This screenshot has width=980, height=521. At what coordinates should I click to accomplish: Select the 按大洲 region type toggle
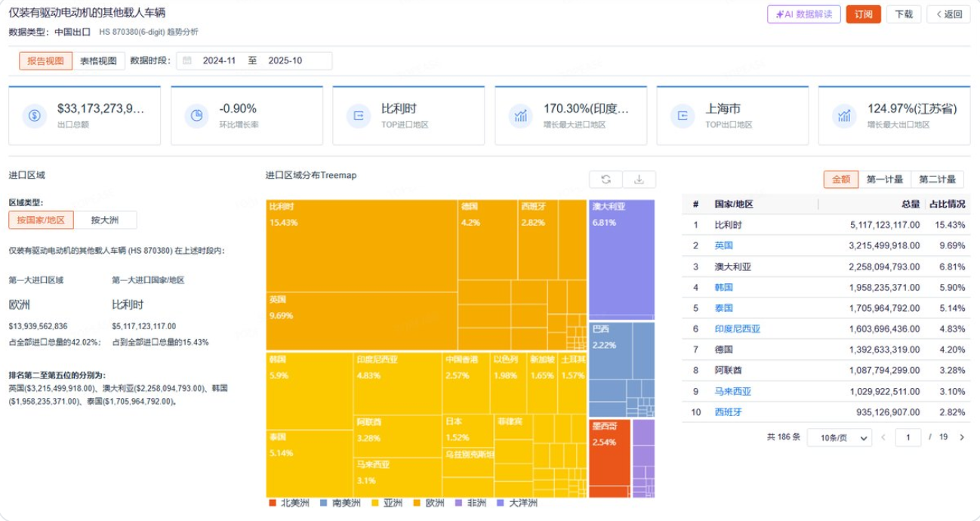pyautogui.click(x=106, y=220)
